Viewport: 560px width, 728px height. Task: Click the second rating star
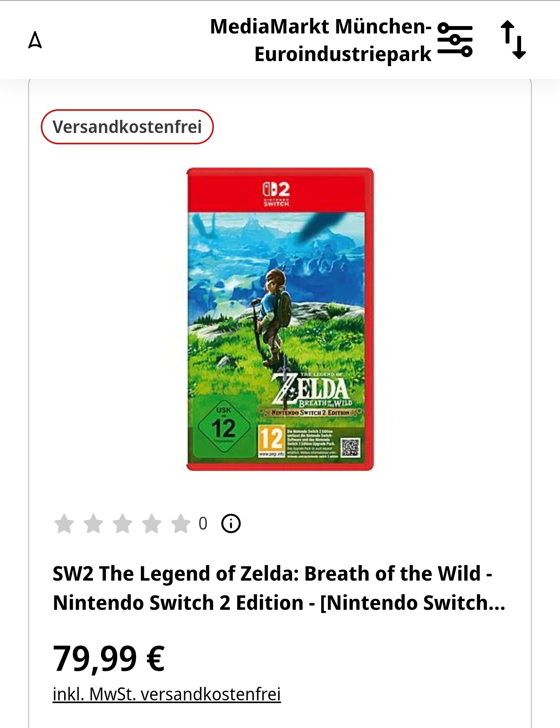pyautogui.click(x=93, y=523)
